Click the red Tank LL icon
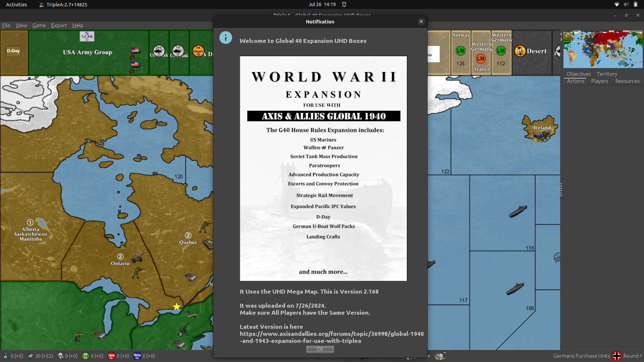 (x=111, y=356)
